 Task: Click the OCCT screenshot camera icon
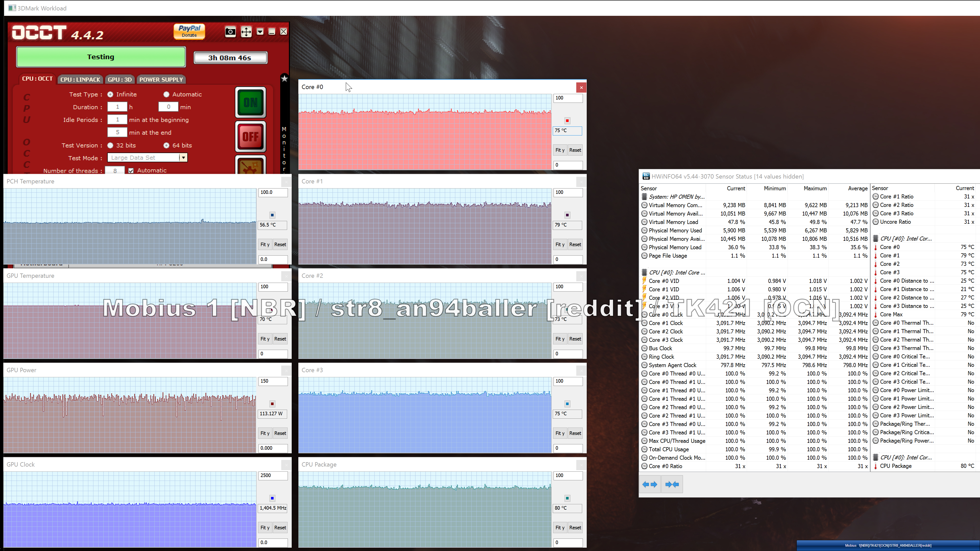click(230, 32)
